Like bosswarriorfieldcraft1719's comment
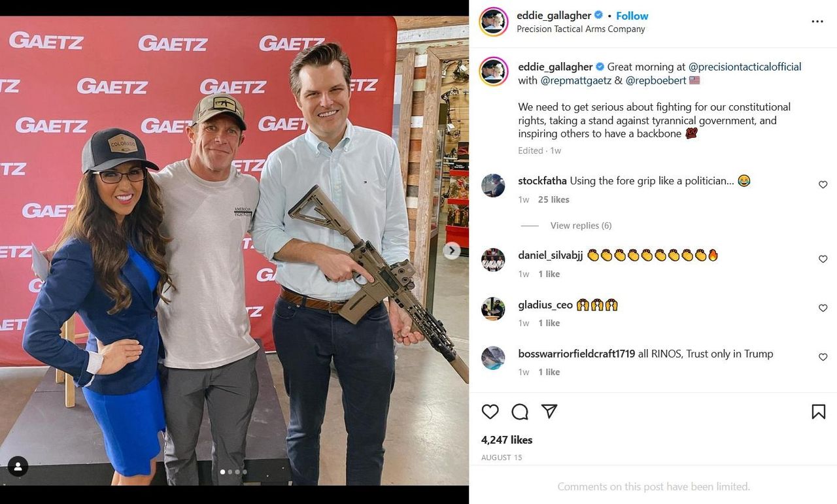 pyautogui.click(x=823, y=358)
